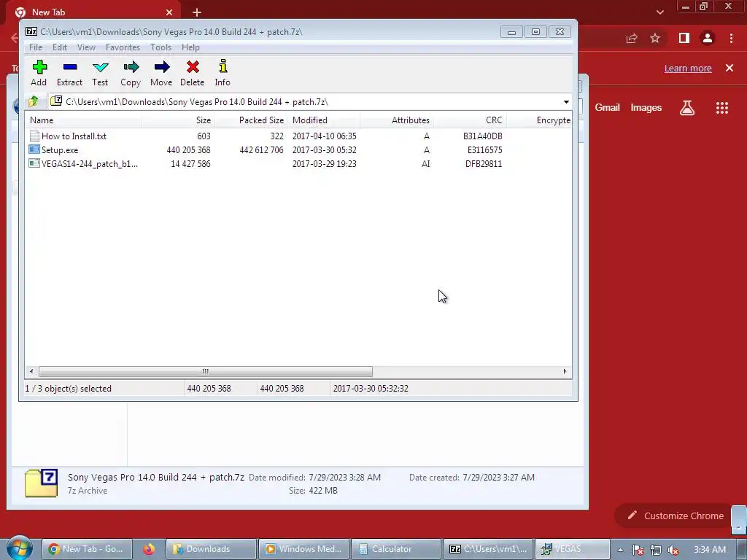Select the Copy toolbar icon
747x560 pixels.
[131, 67]
